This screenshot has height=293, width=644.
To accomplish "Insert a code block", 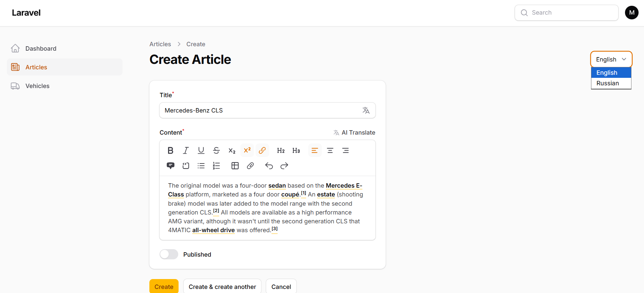I will (x=186, y=166).
